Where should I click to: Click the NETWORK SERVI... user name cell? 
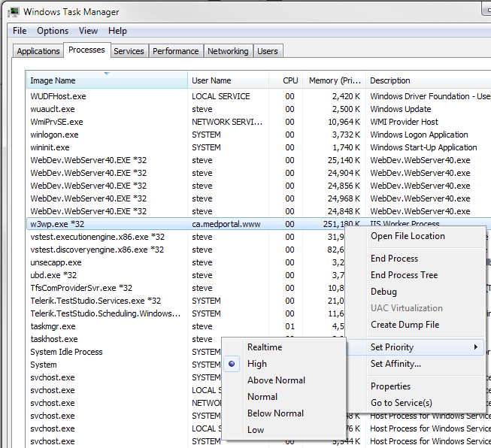pyautogui.click(x=227, y=122)
